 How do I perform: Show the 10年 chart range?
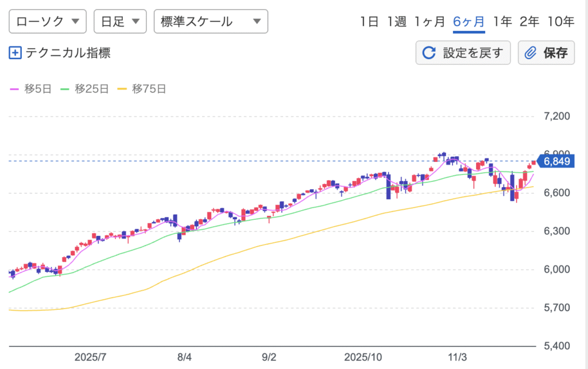(560, 22)
